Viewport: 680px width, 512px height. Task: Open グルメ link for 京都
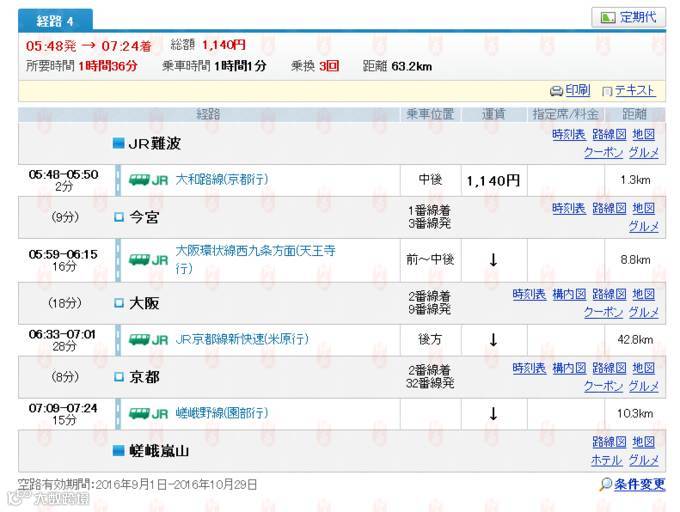[x=644, y=386]
